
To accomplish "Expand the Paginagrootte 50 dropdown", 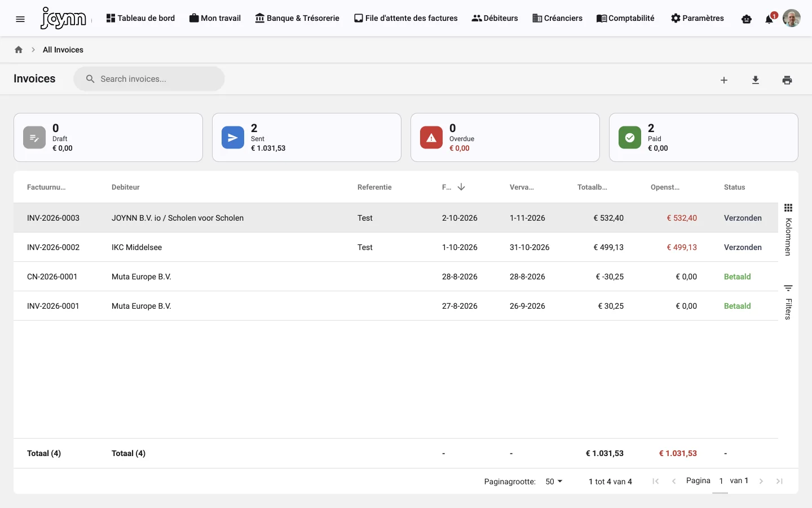I will point(554,481).
